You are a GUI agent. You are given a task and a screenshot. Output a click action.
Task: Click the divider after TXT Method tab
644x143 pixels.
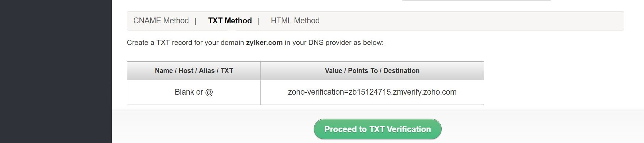[258, 21]
